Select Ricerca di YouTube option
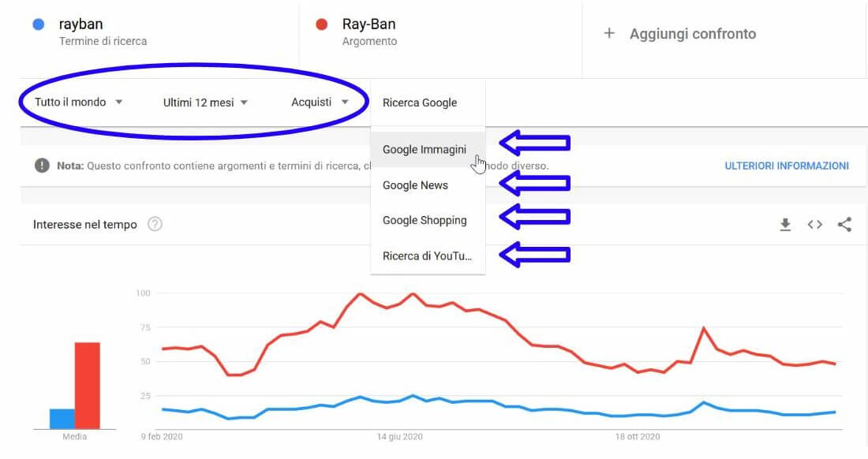The width and height of the screenshot is (868, 459). [428, 256]
